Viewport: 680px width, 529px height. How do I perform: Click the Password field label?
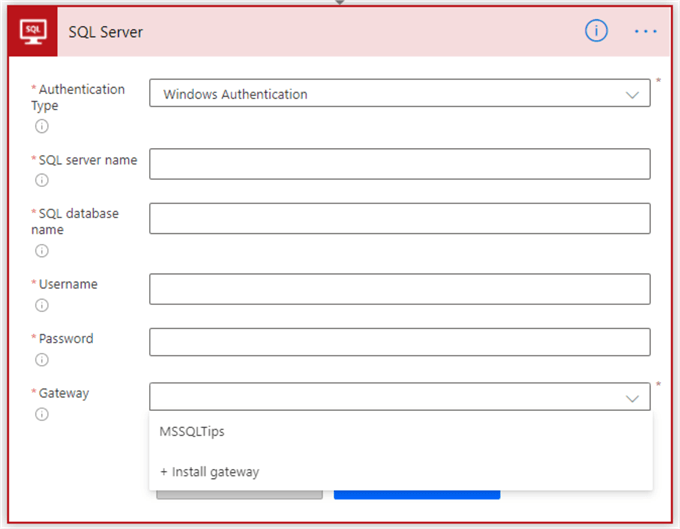(x=66, y=339)
